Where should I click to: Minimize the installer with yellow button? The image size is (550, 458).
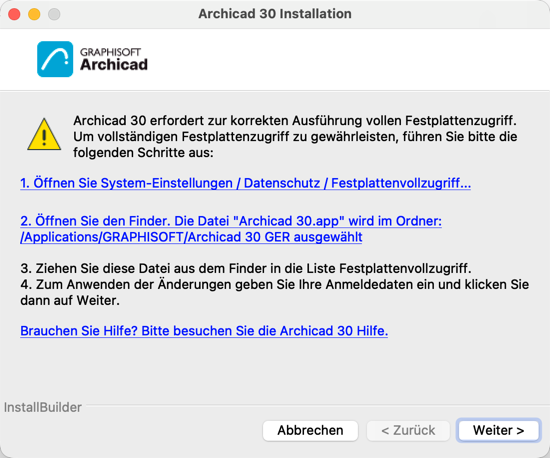coord(34,14)
